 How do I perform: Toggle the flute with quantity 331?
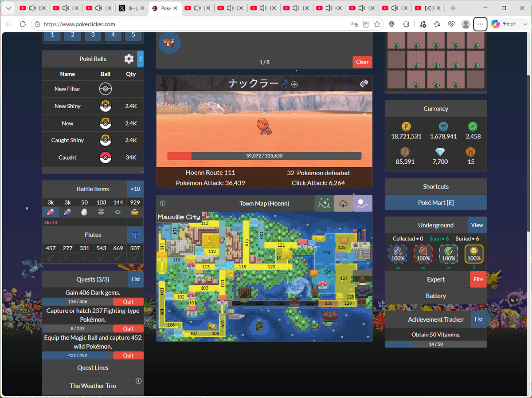click(84, 257)
